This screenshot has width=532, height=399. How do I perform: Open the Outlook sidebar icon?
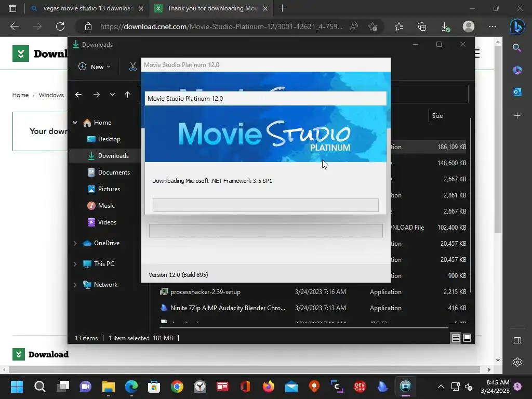point(517,92)
